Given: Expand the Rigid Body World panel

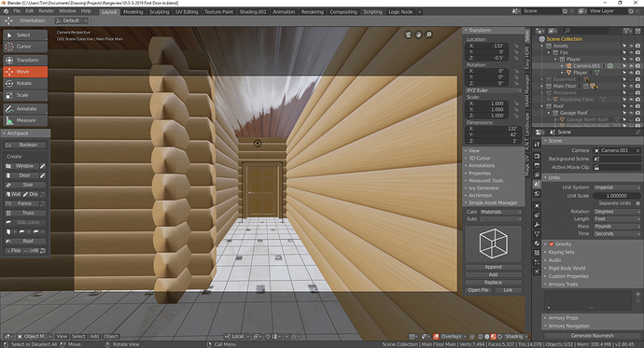Looking at the screenshot, I should (x=567, y=269).
